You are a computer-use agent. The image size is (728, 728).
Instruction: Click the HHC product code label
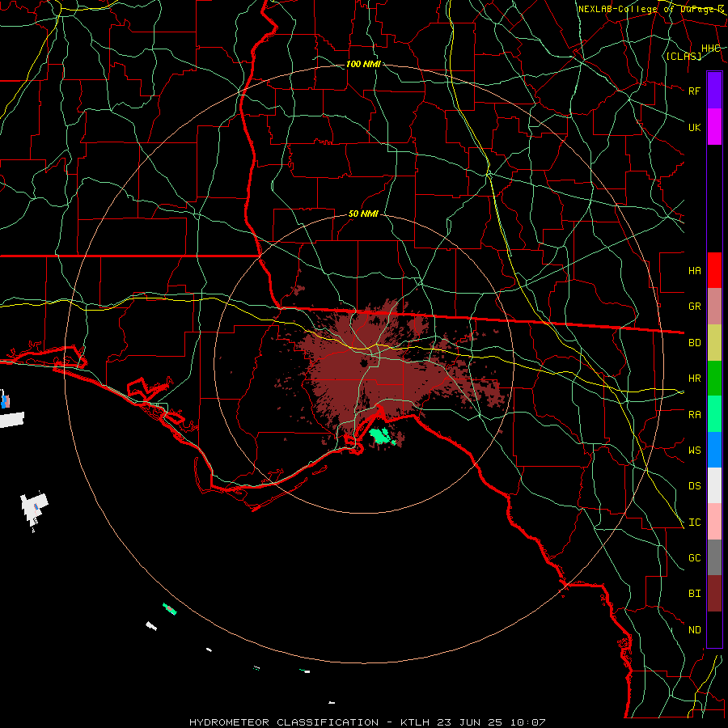click(x=710, y=49)
